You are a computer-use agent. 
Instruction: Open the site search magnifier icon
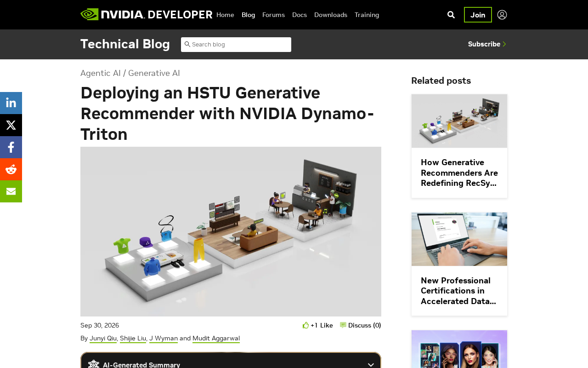451,15
